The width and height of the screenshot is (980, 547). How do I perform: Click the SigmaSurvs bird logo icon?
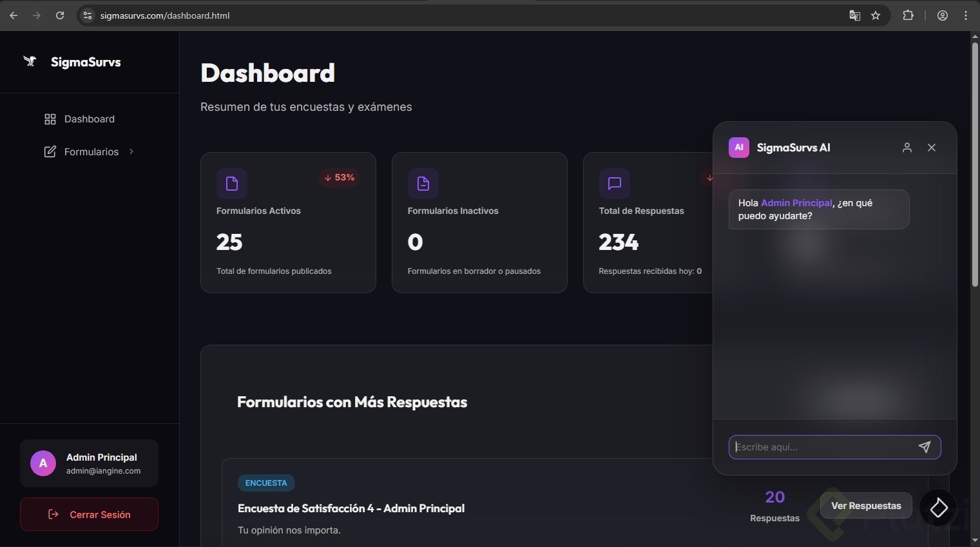click(x=30, y=61)
